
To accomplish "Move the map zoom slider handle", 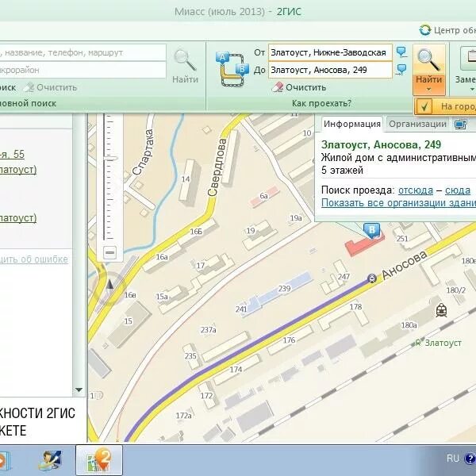I will [110, 159].
